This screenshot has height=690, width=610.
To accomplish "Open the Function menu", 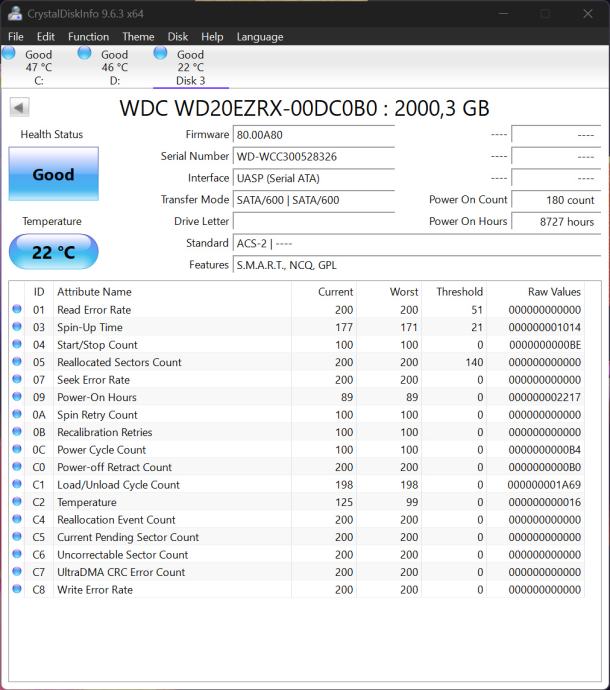I will pos(88,37).
